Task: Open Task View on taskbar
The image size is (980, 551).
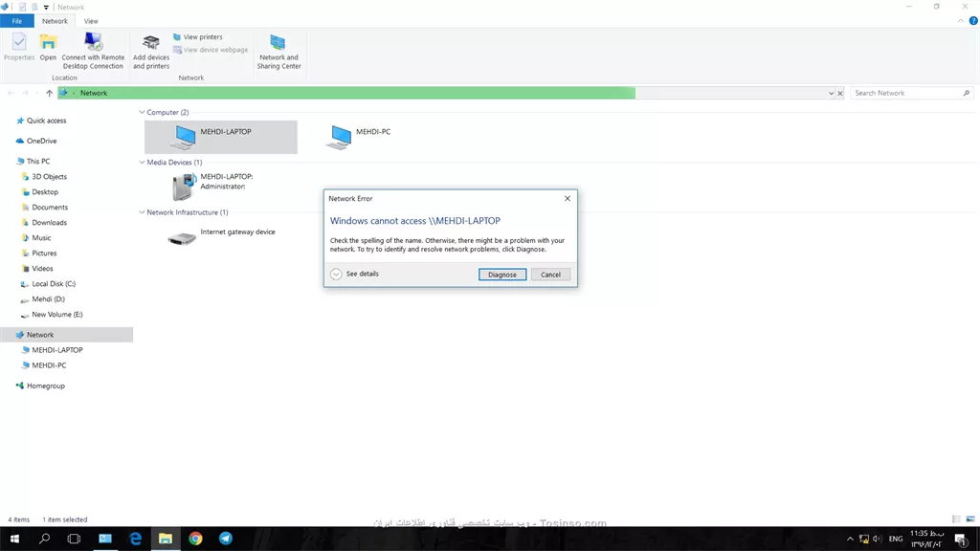Action: [74, 539]
